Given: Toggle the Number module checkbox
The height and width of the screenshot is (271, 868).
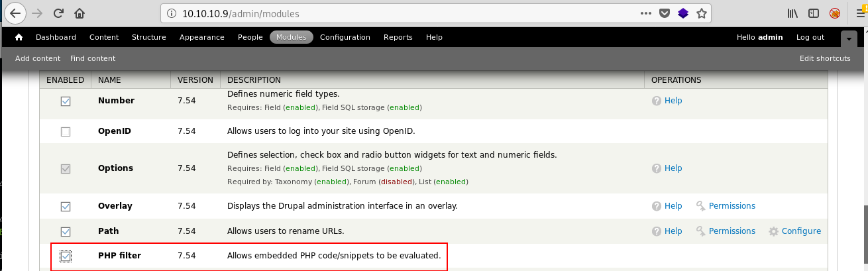Looking at the screenshot, I should click(x=66, y=101).
